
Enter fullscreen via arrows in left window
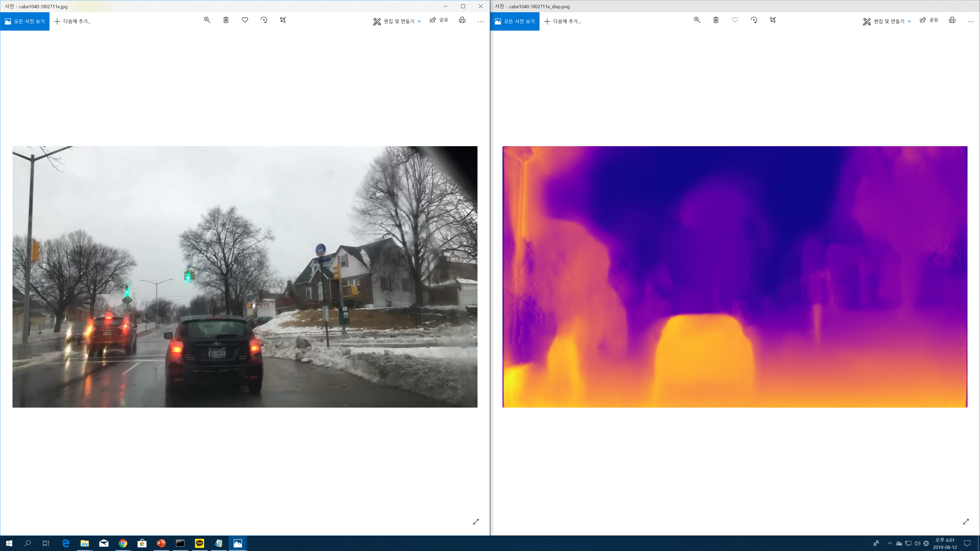(x=475, y=522)
